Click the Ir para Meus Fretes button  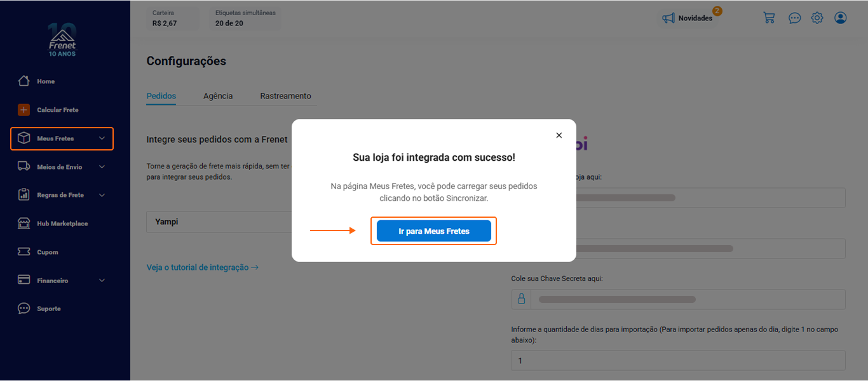(433, 231)
